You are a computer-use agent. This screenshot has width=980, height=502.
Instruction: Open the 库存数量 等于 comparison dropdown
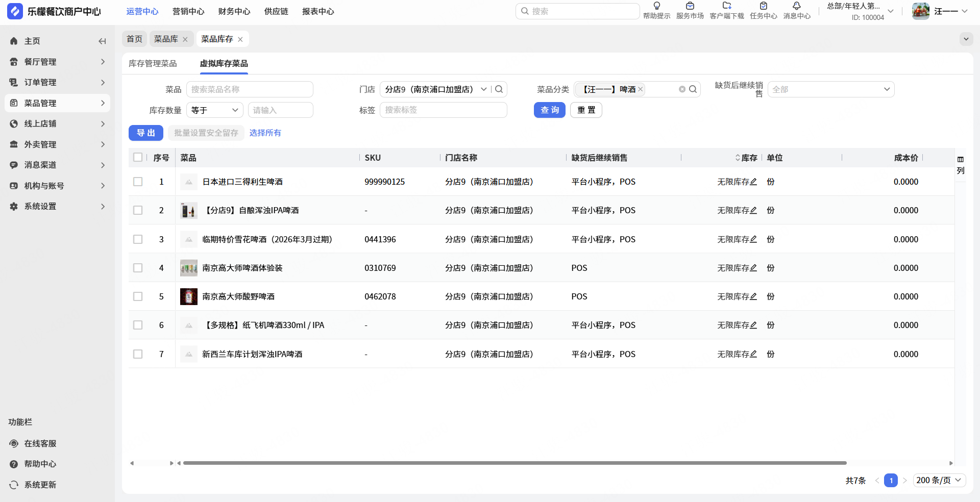coord(214,110)
